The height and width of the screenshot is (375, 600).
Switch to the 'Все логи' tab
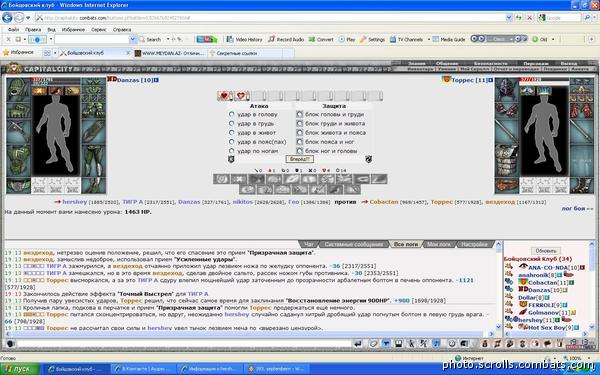[406, 244]
